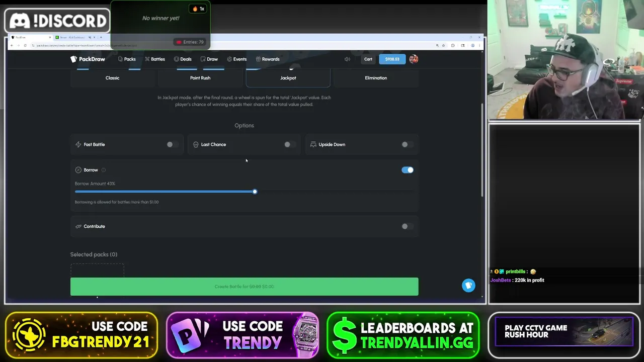
Task: Mute site sound with speaker icon
Action: (347, 59)
